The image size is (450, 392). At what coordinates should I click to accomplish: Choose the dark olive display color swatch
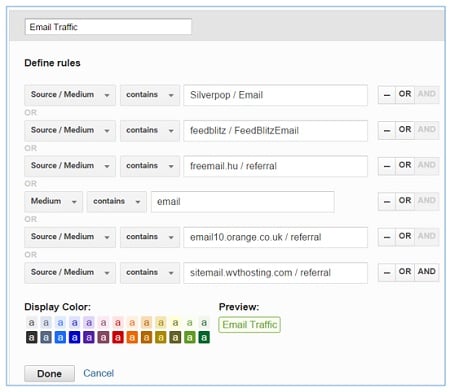pyautogui.click(x=175, y=337)
